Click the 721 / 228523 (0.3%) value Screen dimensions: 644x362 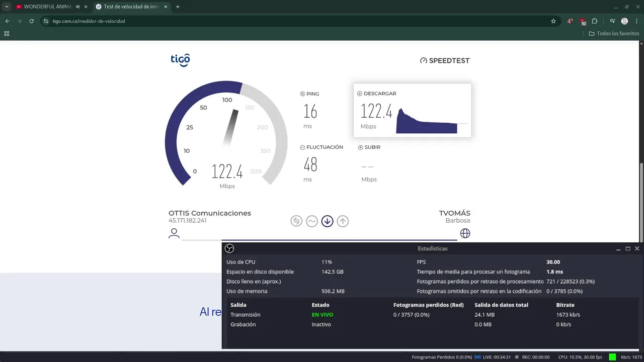point(571,282)
